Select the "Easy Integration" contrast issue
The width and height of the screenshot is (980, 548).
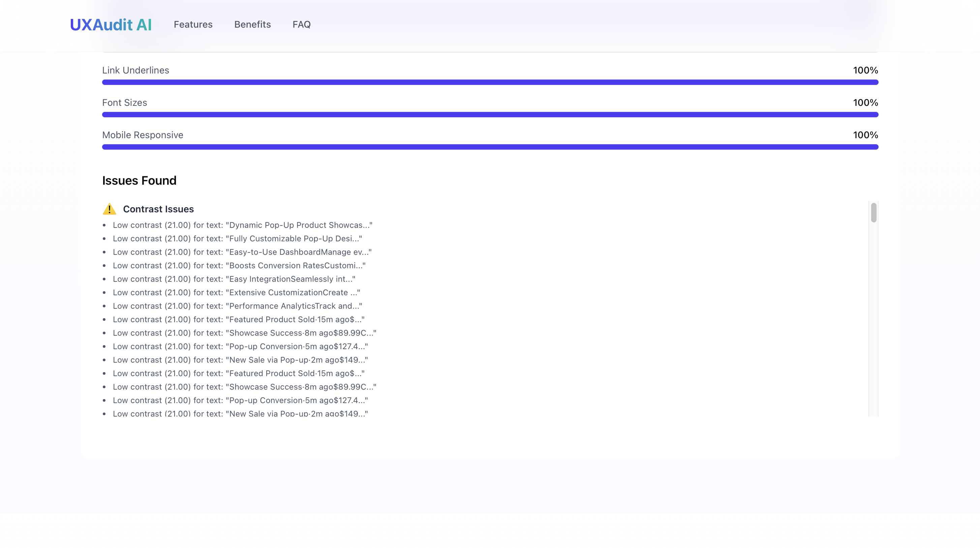(x=234, y=279)
